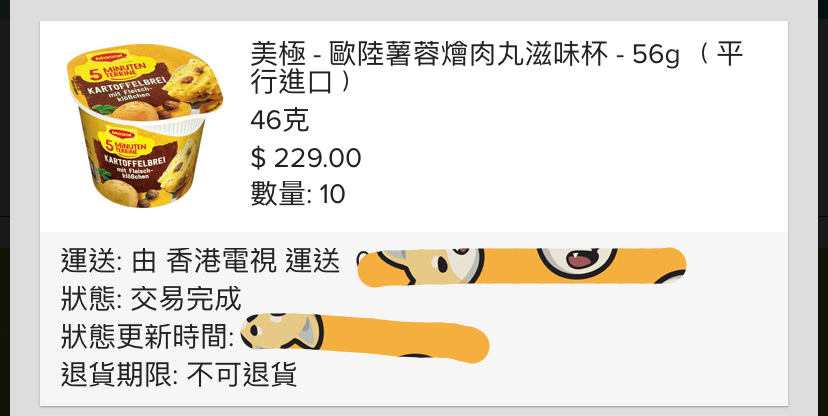Image resolution: width=828 pixels, height=416 pixels.
Task: Click the 運送: 由 香港電視 運送 line
Action: (x=200, y=261)
